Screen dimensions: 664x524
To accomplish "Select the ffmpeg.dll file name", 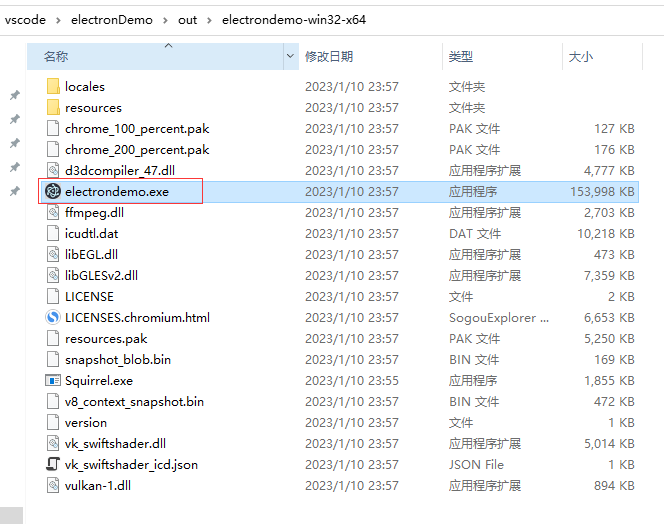I will (94, 212).
